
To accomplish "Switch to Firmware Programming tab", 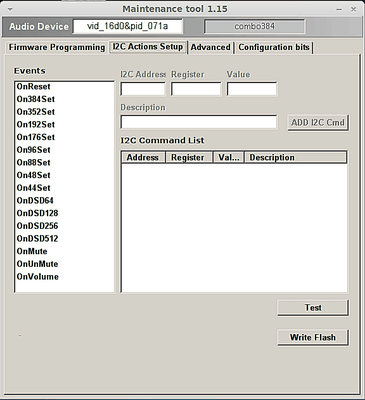I will coord(56,47).
